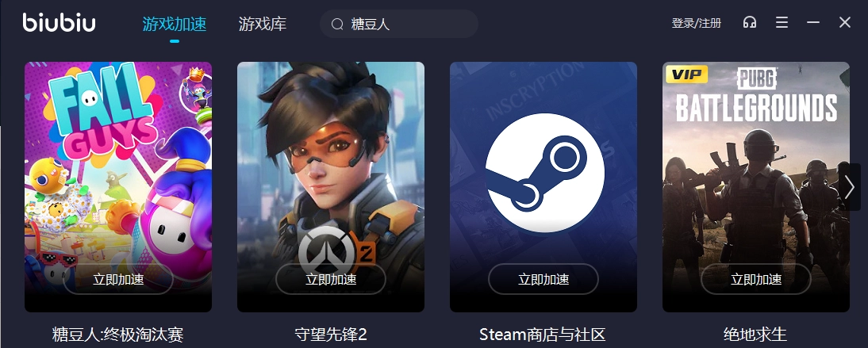Screen dimensions: 868x348
Task: Click the Steam logo image
Action: click(545, 173)
